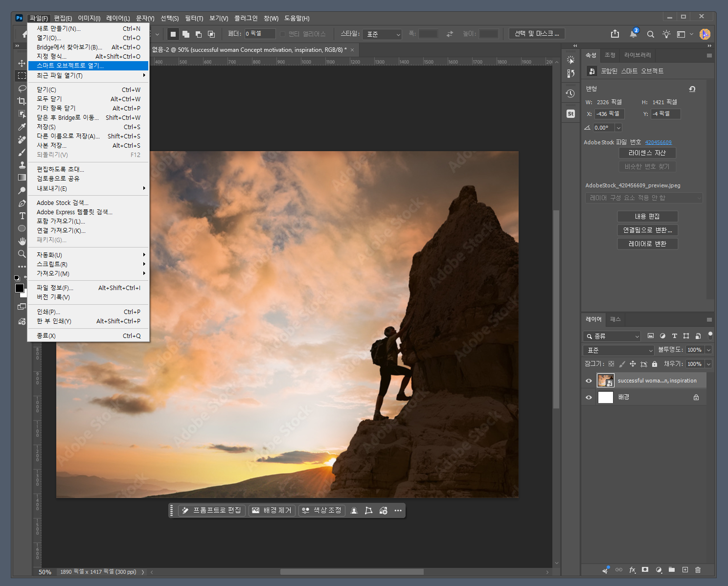Select the Zoom tool
The height and width of the screenshot is (586, 728).
[22, 254]
